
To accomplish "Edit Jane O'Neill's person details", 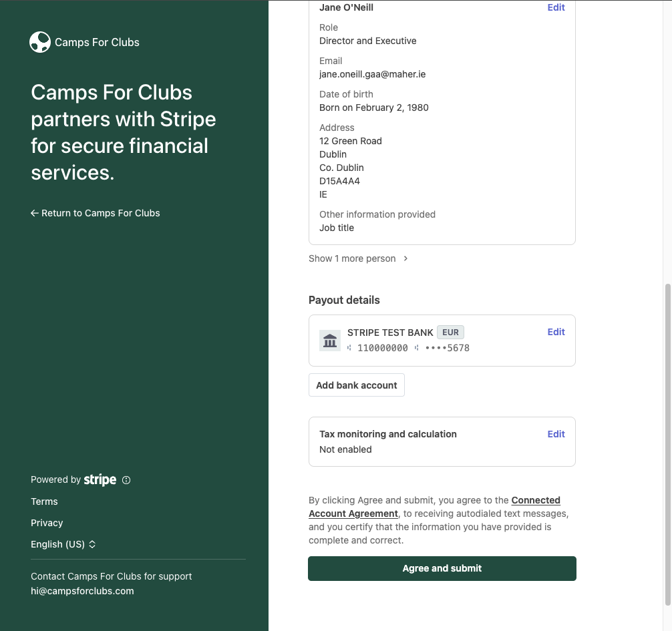I will point(556,7).
